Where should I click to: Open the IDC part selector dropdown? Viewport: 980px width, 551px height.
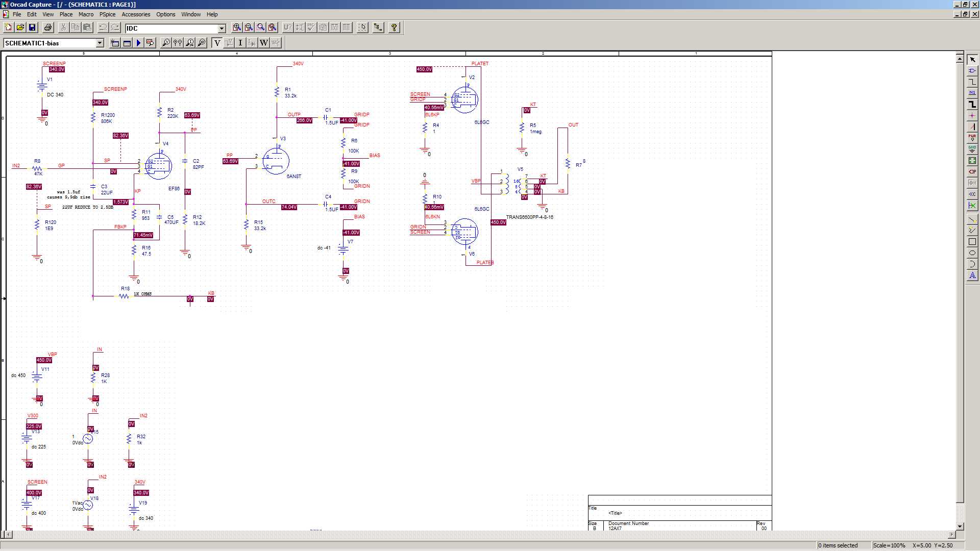coord(222,28)
